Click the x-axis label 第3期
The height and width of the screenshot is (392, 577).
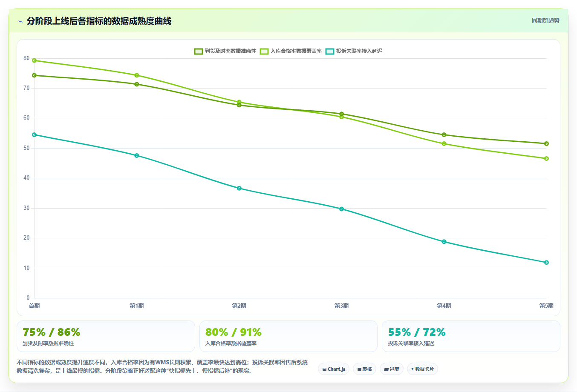[341, 306]
